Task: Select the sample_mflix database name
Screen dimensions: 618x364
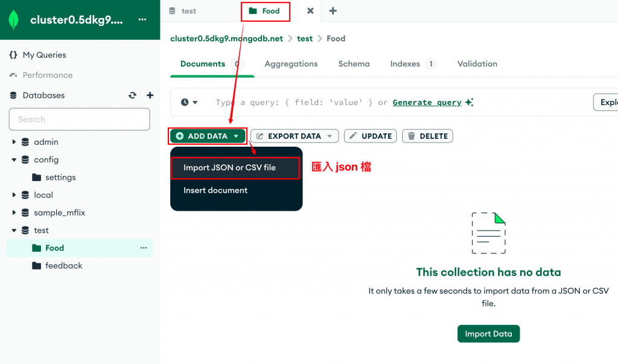Action: [x=60, y=212]
